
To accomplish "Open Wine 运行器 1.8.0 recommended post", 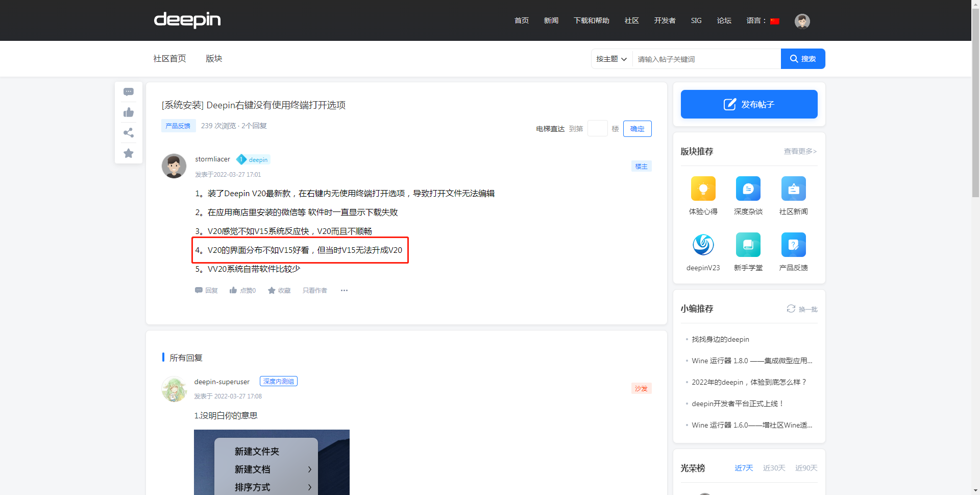I will [x=752, y=361].
